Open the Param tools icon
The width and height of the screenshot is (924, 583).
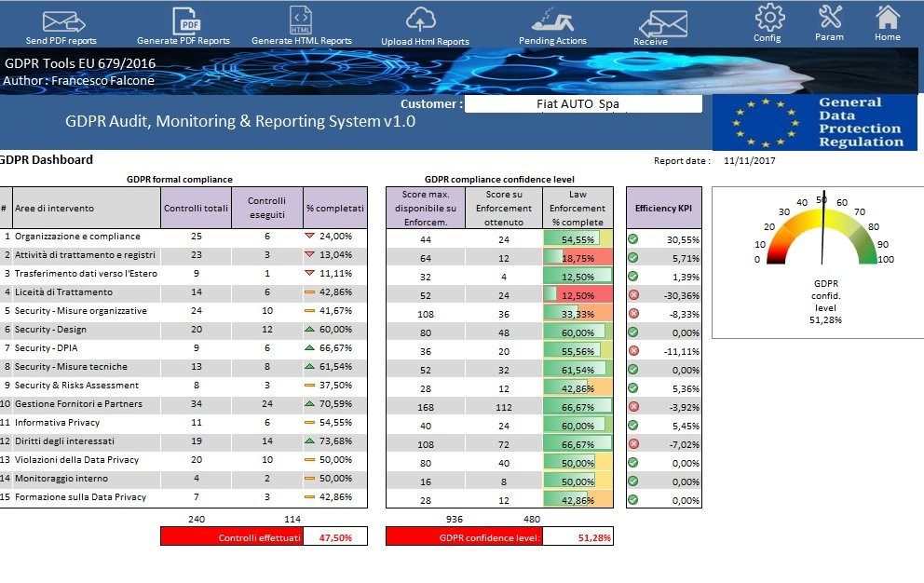click(x=830, y=17)
